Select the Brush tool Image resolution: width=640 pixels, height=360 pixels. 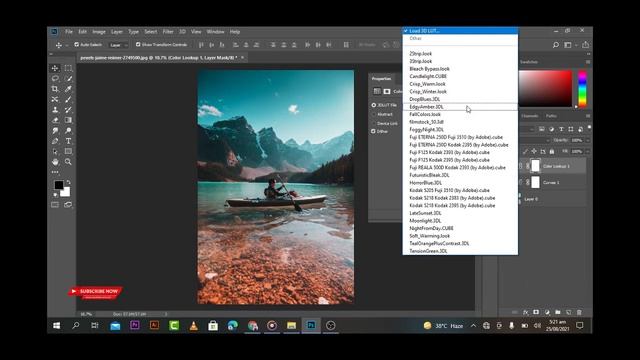point(68,99)
